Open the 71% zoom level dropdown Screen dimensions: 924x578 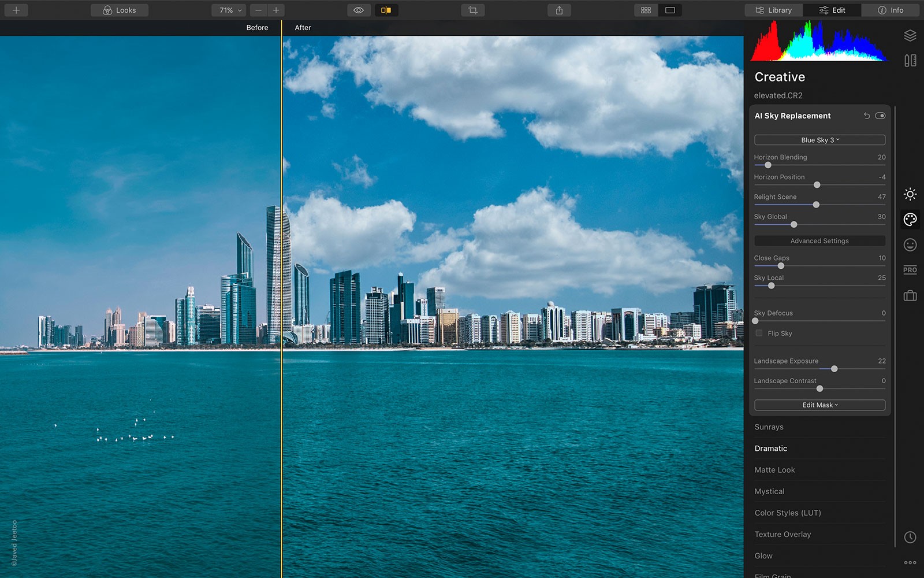coord(230,10)
